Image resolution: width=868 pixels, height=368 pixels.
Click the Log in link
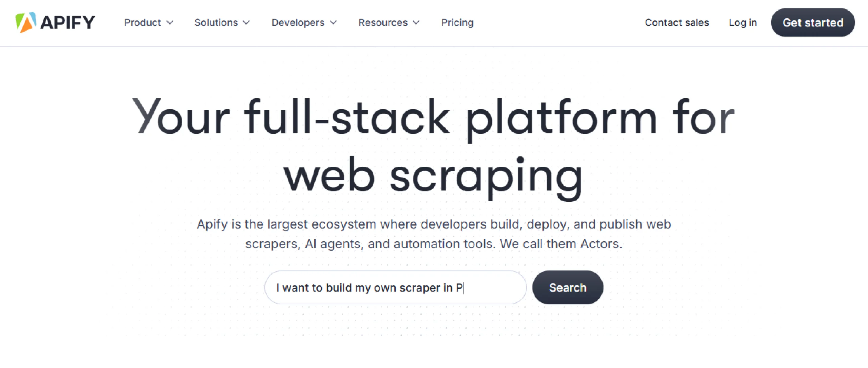pos(743,23)
